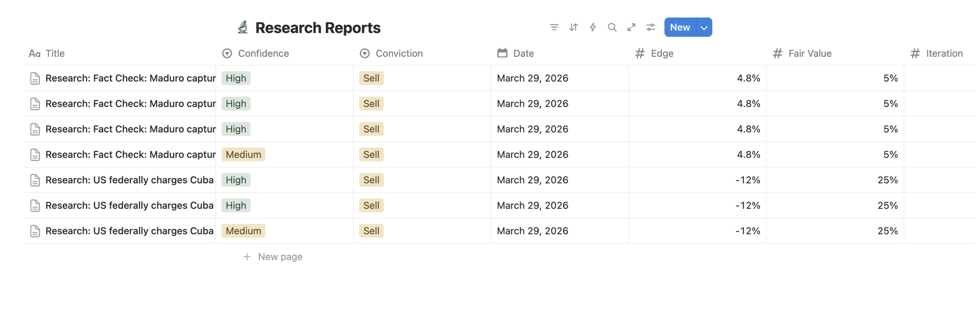Click -12% Edge in Medium-confidence Cuba row
The width and height of the screenshot is (980, 313).
748,231
